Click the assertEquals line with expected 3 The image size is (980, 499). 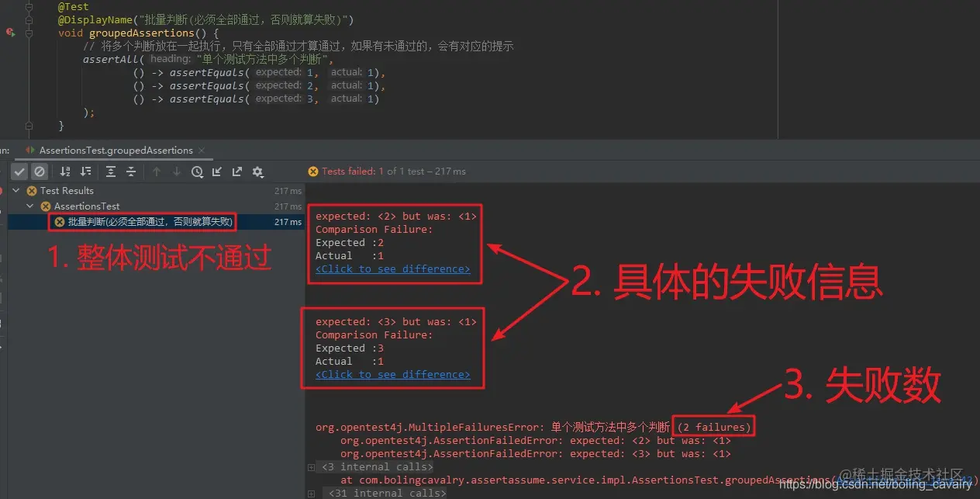[x=257, y=99]
